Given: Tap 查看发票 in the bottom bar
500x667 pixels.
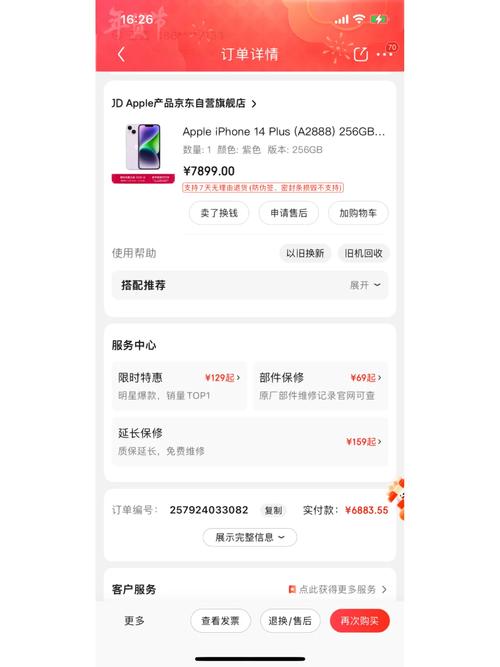Looking at the screenshot, I should pos(220,621).
